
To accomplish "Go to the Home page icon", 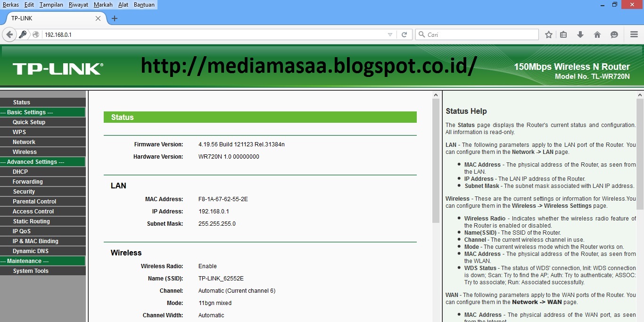I will point(597,34).
